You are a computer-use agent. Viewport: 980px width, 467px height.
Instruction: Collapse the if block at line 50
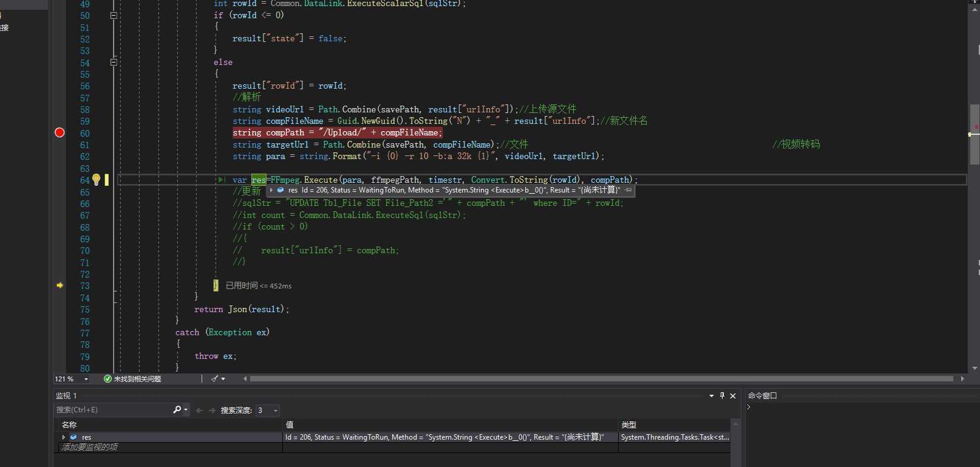coord(114,15)
